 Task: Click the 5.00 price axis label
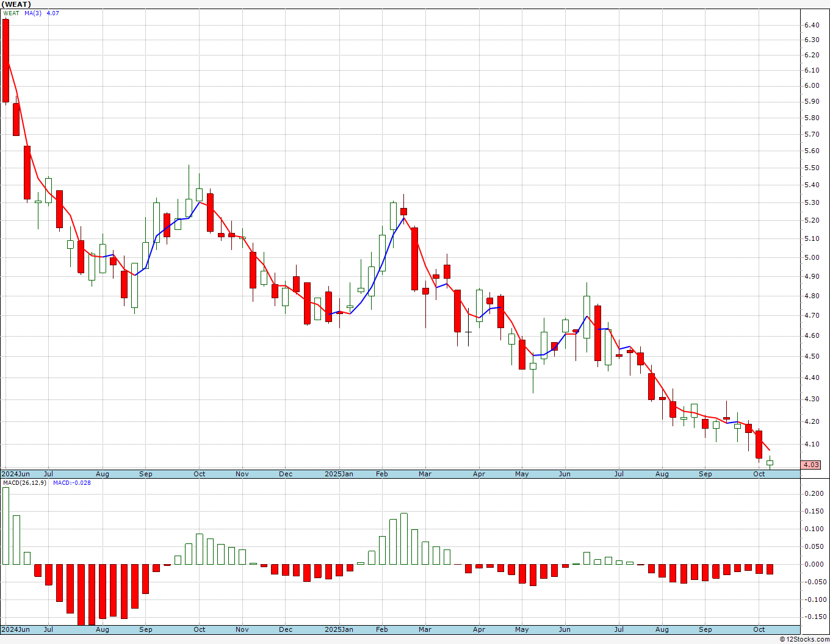pyautogui.click(x=812, y=257)
